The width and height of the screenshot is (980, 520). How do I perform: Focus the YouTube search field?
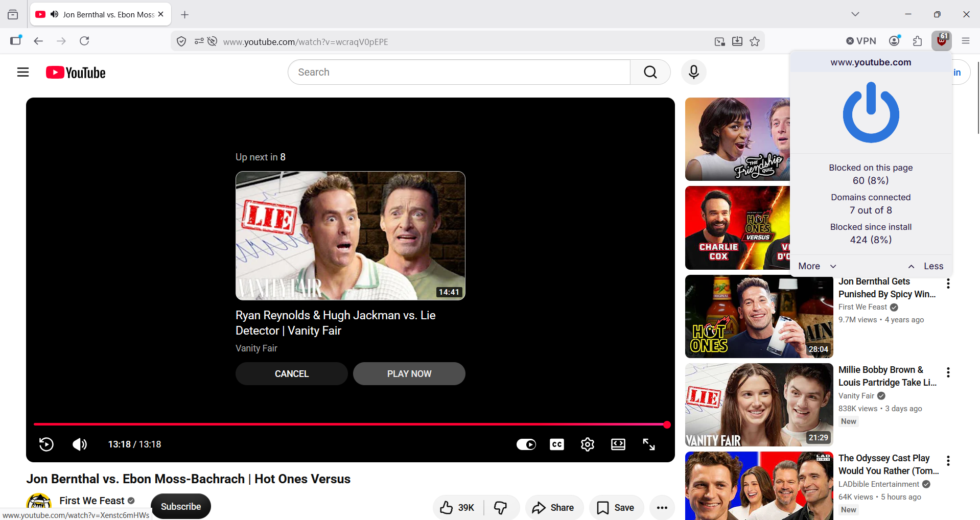(459, 72)
